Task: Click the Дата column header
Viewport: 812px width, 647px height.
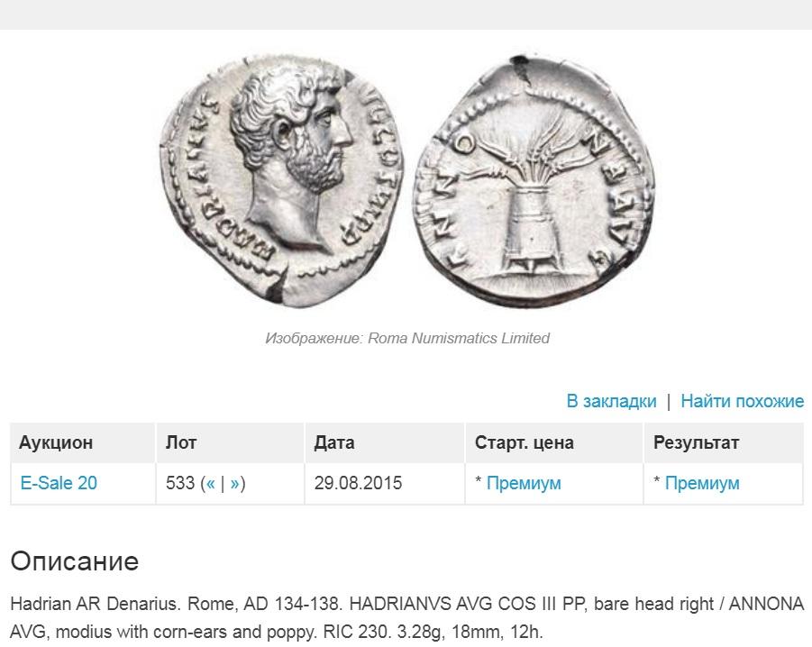Action: (x=334, y=442)
